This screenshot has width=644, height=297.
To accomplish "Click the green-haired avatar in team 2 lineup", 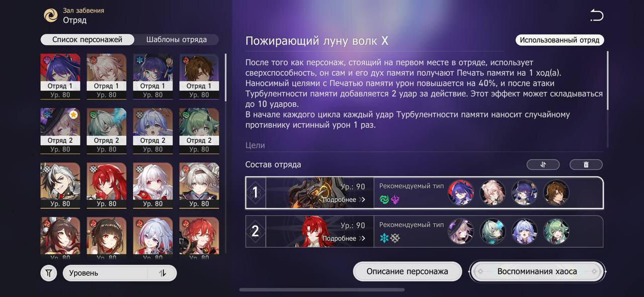I will [556, 231].
